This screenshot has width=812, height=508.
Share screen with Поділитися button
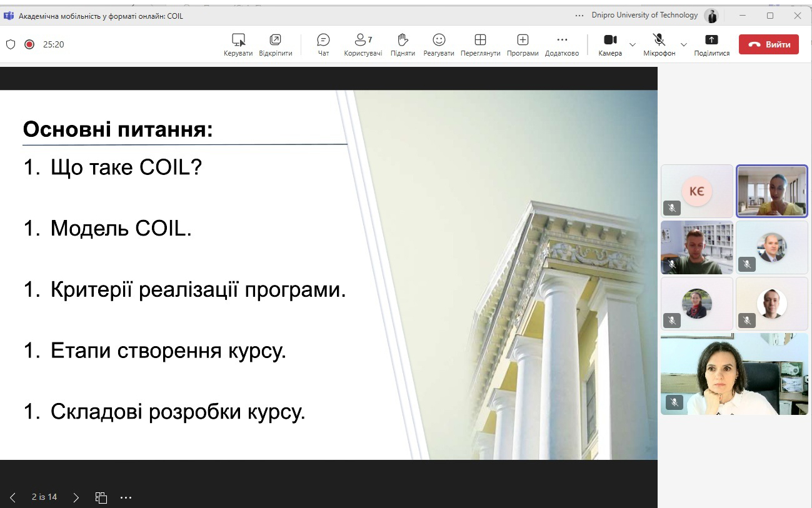[x=711, y=44]
